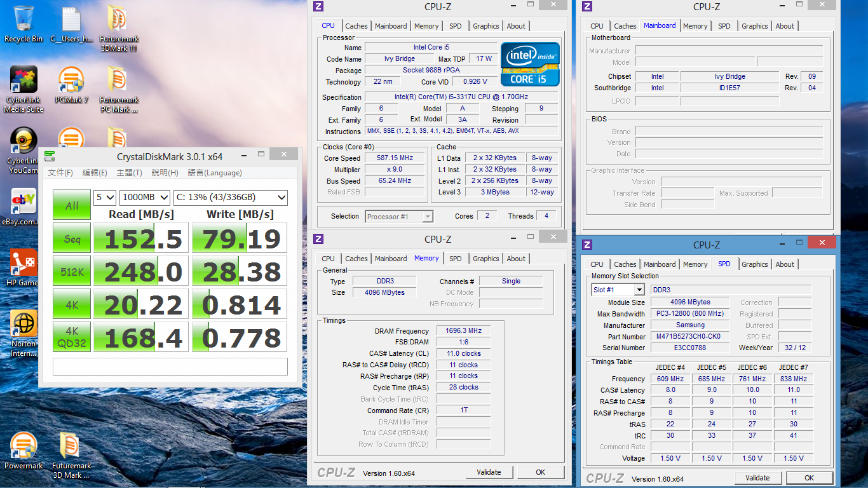Switch to CPU tab in CPU-Z Memory-tab window
The image size is (868, 488).
tap(328, 259)
